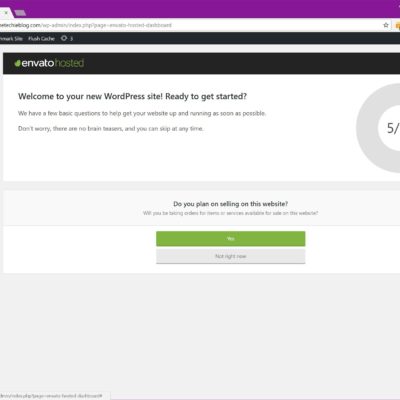Bookmark this page with the star icon

386,25
